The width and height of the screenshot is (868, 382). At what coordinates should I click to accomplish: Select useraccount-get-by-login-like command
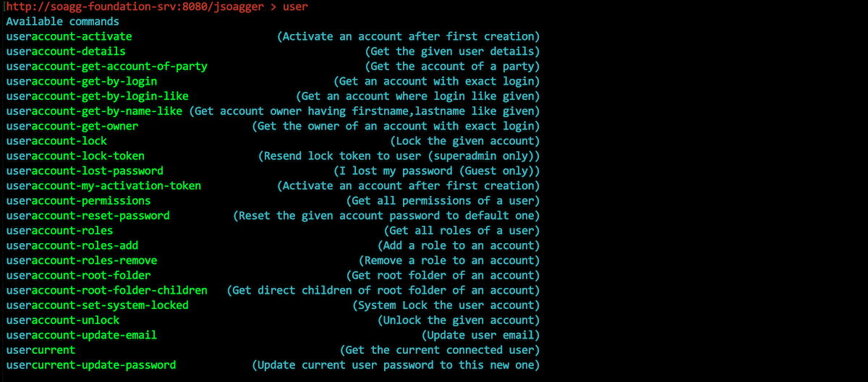[x=97, y=96]
